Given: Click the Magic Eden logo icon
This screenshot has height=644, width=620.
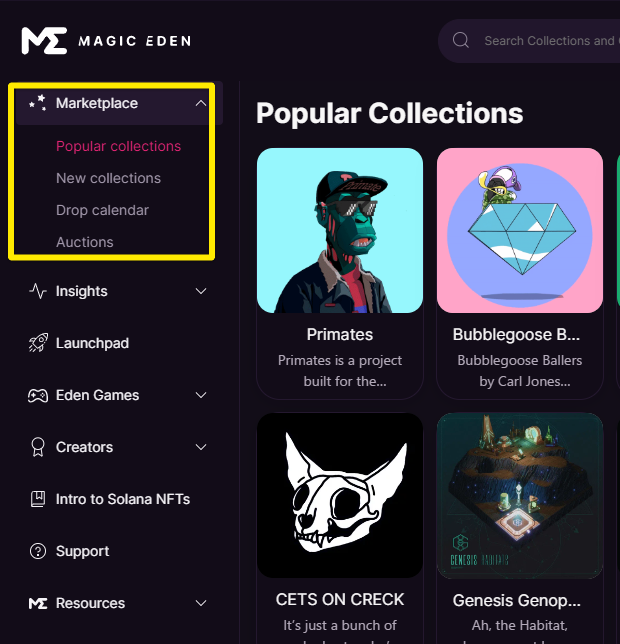Looking at the screenshot, I should 44,41.
